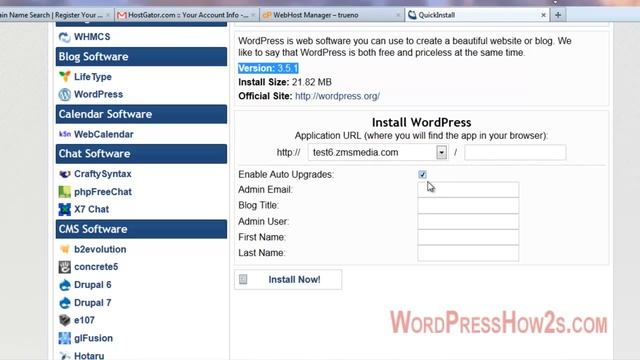
Task: Close the QuickInstall tab
Action: [x=543, y=15]
